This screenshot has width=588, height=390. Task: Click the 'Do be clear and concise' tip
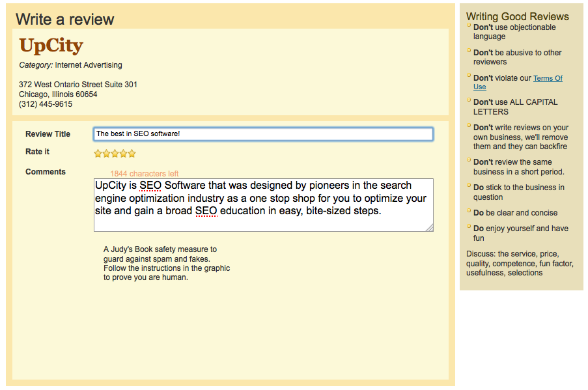515,213
